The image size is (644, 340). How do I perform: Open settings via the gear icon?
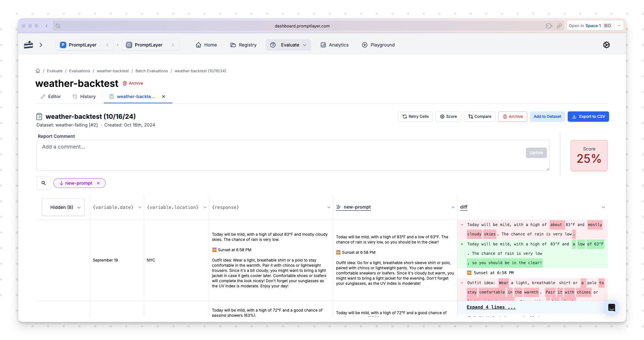tap(606, 45)
